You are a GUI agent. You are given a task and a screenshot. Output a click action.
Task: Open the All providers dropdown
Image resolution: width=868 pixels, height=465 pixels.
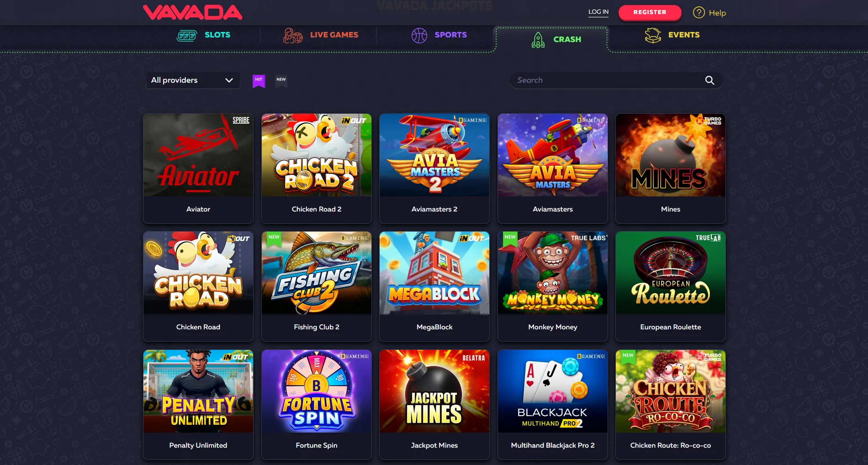192,80
